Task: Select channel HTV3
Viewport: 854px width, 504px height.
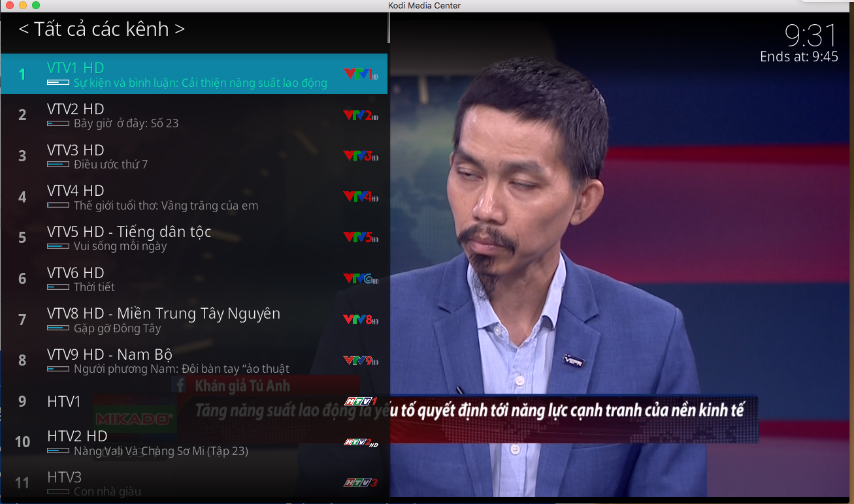Action: [x=194, y=483]
